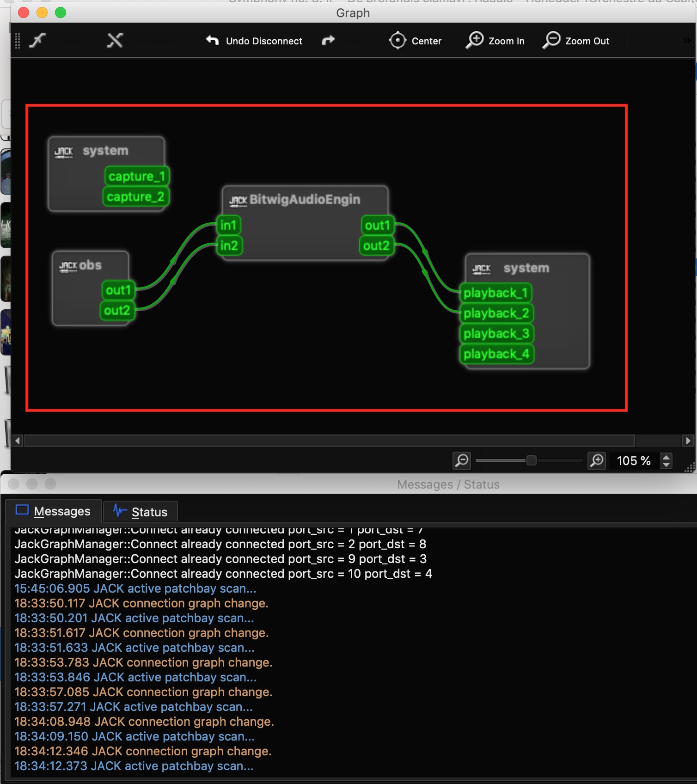This screenshot has height=784, width=697.
Task: Click the Zoom Out toolbar button
Action: 575,41
